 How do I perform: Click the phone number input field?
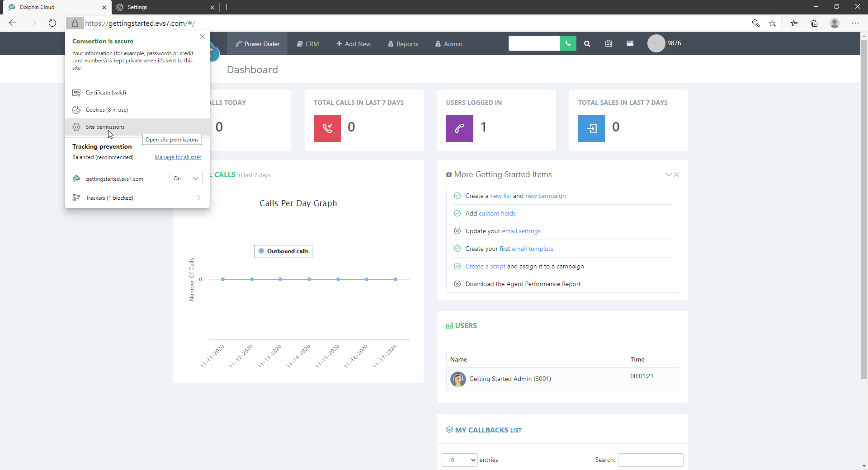[534, 43]
